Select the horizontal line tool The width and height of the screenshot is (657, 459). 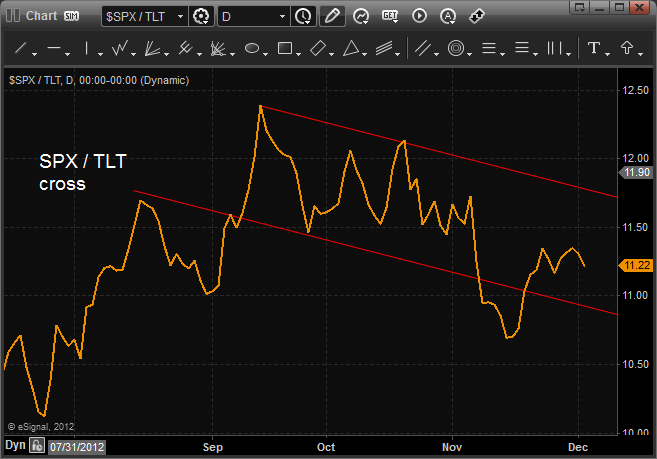pyautogui.click(x=54, y=48)
